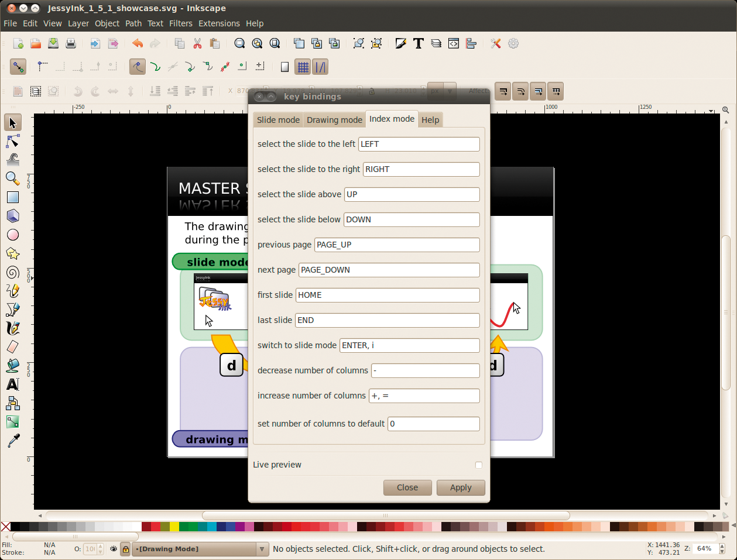Click the Close button in dialog
737x560 pixels.
407,487
